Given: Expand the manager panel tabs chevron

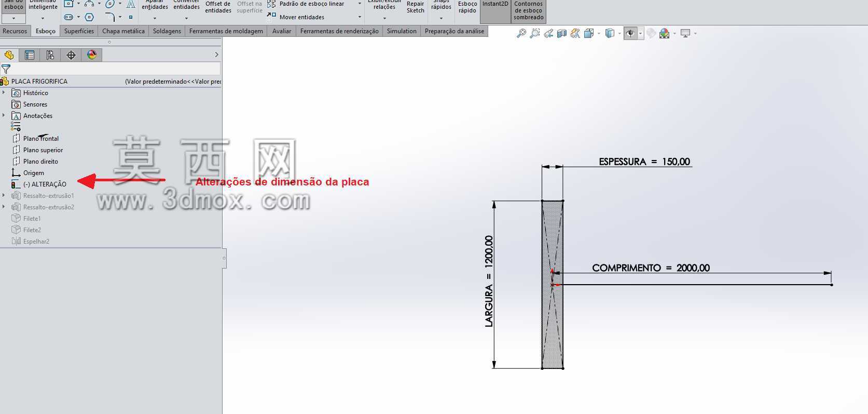Looking at the screenshot, I should 216,55.
